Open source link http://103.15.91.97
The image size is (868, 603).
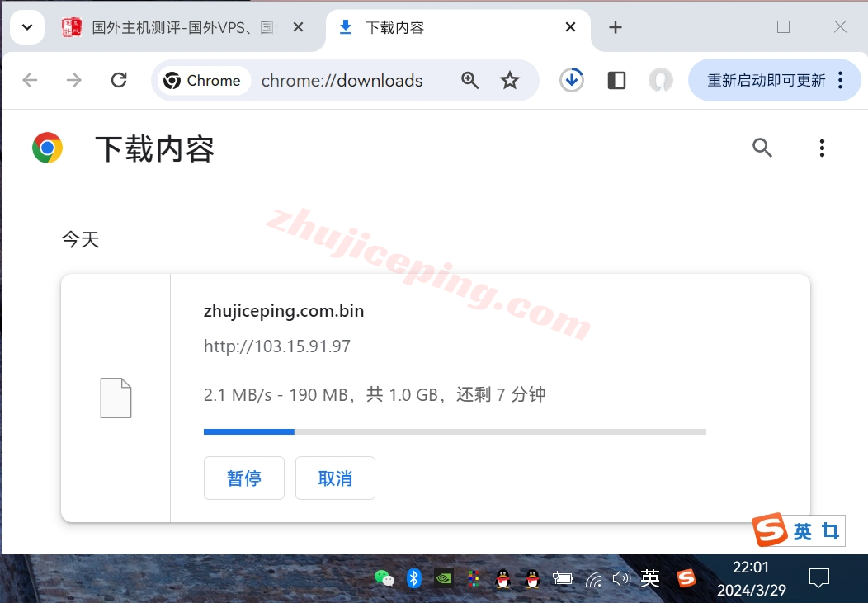tap(276, 346)
